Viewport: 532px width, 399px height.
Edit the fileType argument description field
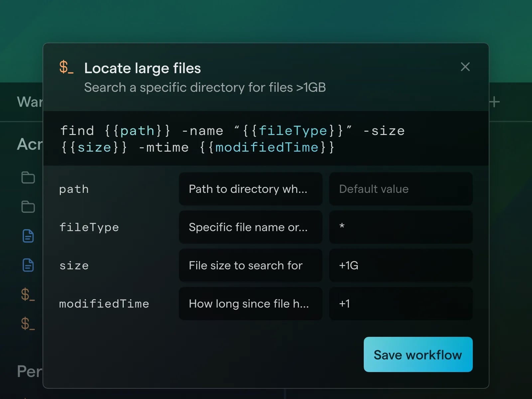[x=250, y=227]
